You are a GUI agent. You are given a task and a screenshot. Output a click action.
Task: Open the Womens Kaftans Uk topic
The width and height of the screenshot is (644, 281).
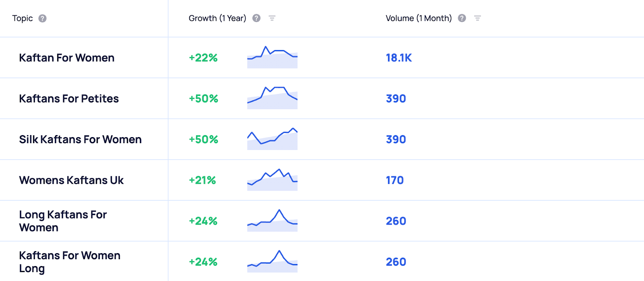71,180
